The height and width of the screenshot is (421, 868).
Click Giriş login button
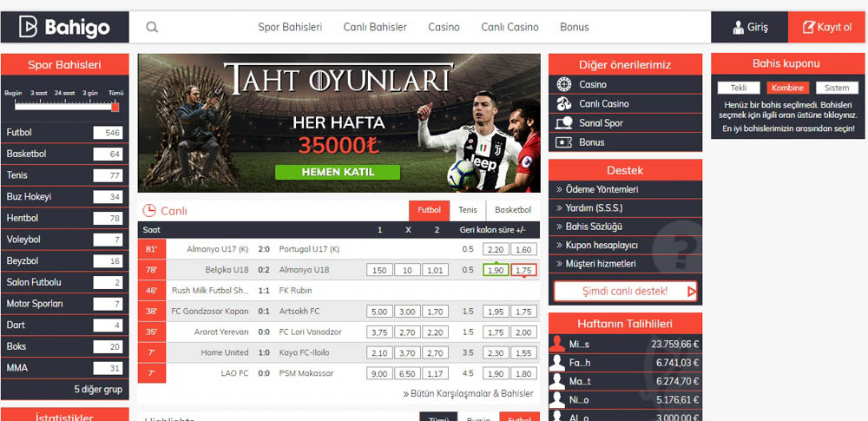click(750, 27)
